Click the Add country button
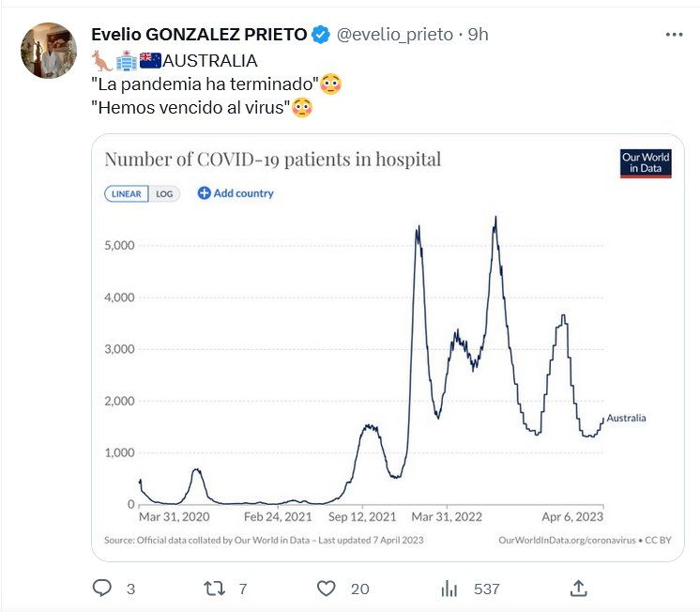The height and width of the screenshot is (612, 700). (236, 193)
